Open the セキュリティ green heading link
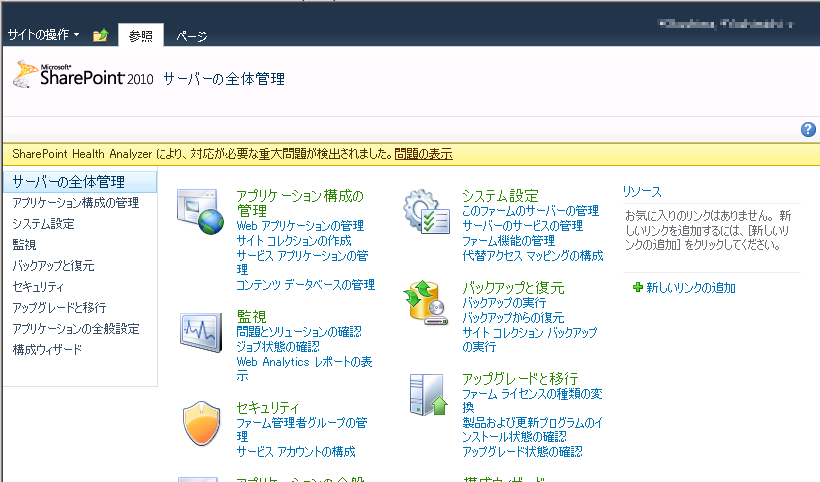This screenshot has height=482, width=820. 268,408
